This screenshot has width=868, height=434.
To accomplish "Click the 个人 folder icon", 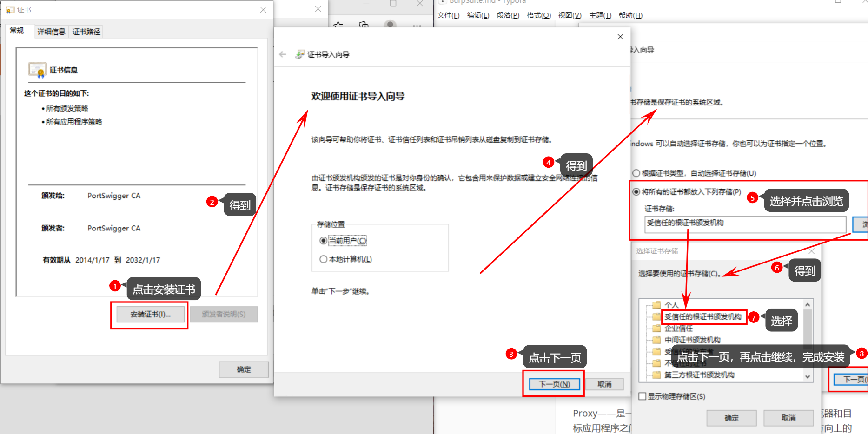I will [x=656, y=305].
